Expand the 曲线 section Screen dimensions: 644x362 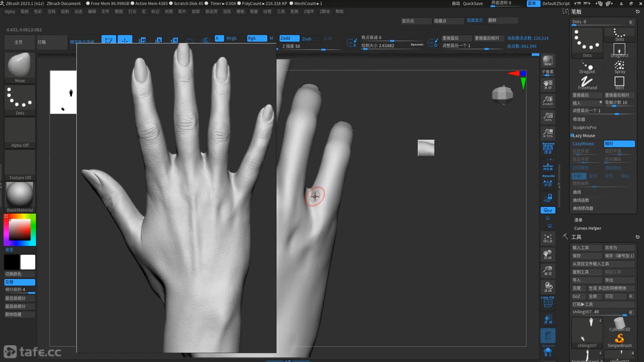pos(577,192)
